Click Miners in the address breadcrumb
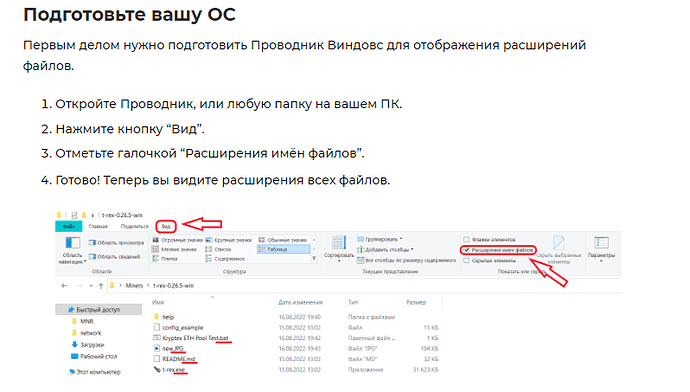Viewport: 690px width, 392px height. tap(134, 286)
